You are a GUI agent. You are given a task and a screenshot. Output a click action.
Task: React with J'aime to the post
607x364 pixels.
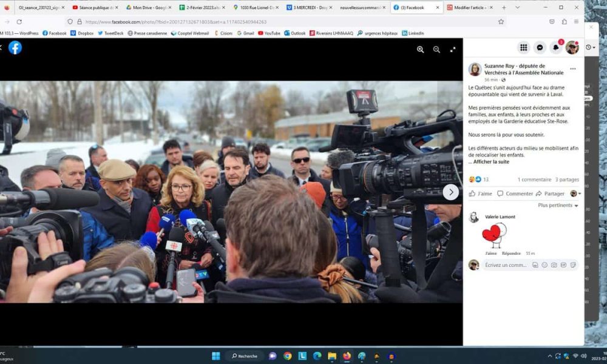point(480,194)
